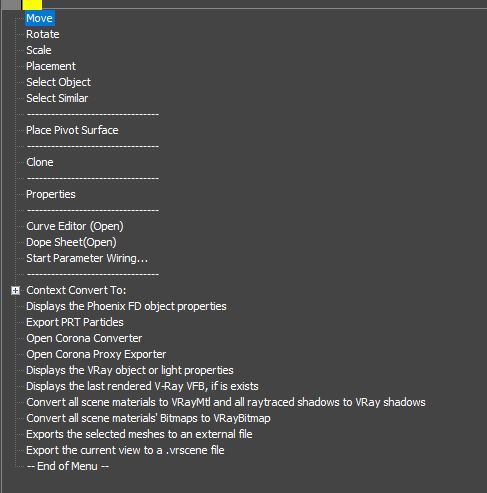Image resolution: width=487 pixels, height=493 pixels.
Task: Expand the Context Convert To node
Action: (x=15, y=290)
